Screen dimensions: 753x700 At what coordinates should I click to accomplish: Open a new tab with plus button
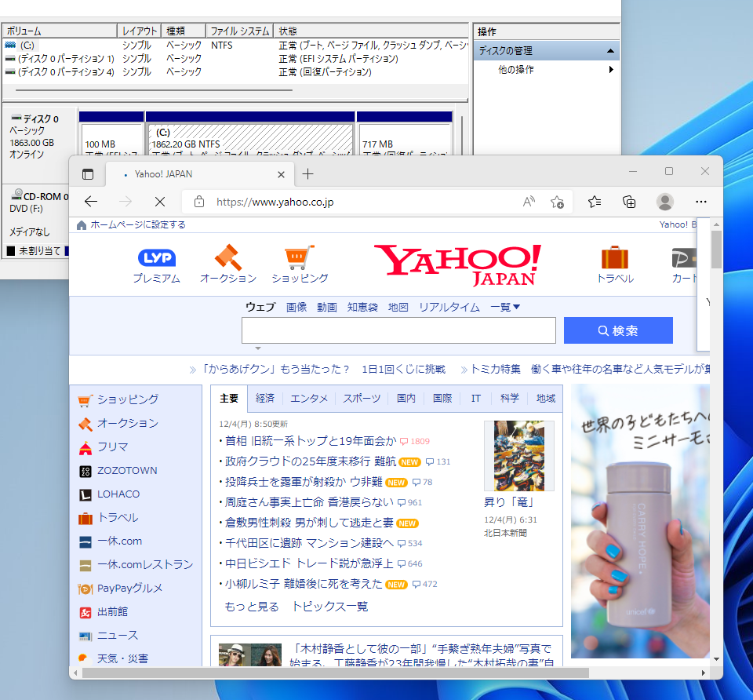tap(307, 174)
